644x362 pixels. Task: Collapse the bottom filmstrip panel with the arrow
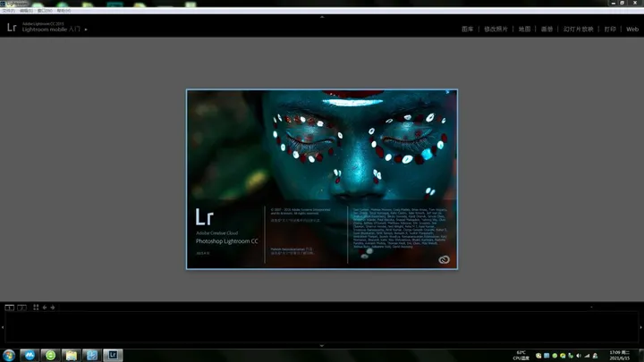coord(322,346)
